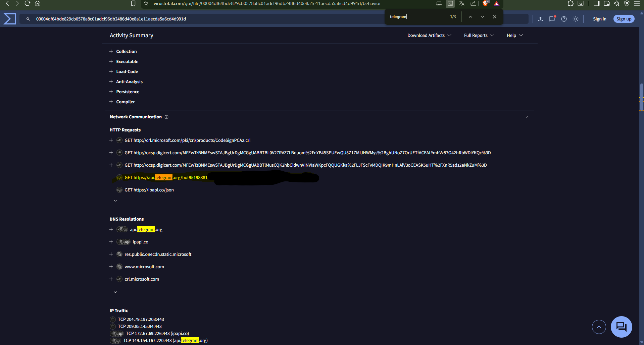This screenshot has height=345, width=644.
Task: Open the browser wallet icon
Action: point(607,3)
